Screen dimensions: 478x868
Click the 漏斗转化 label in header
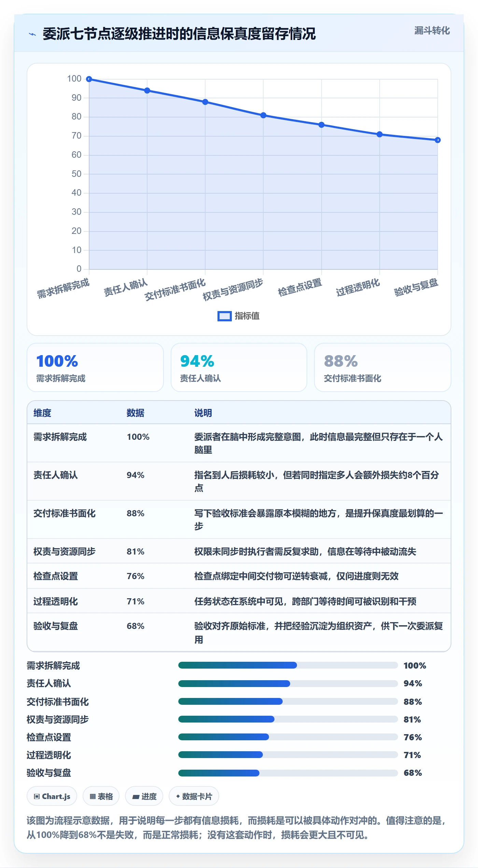pyautogui.click(x=432, y=31)
